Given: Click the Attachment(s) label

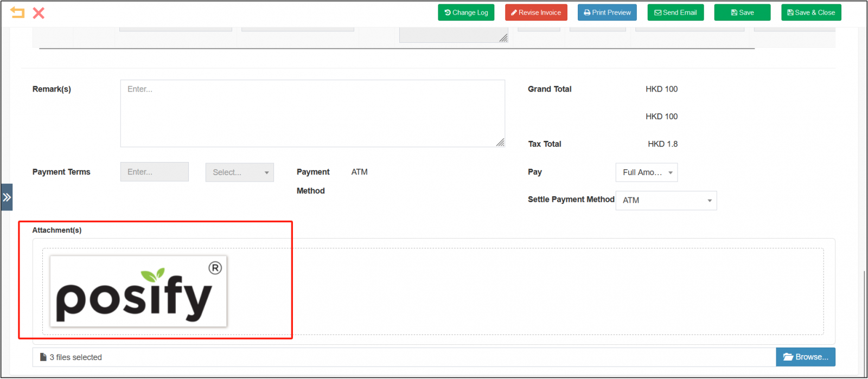Looking at the screenshot, I should [57, 230].
